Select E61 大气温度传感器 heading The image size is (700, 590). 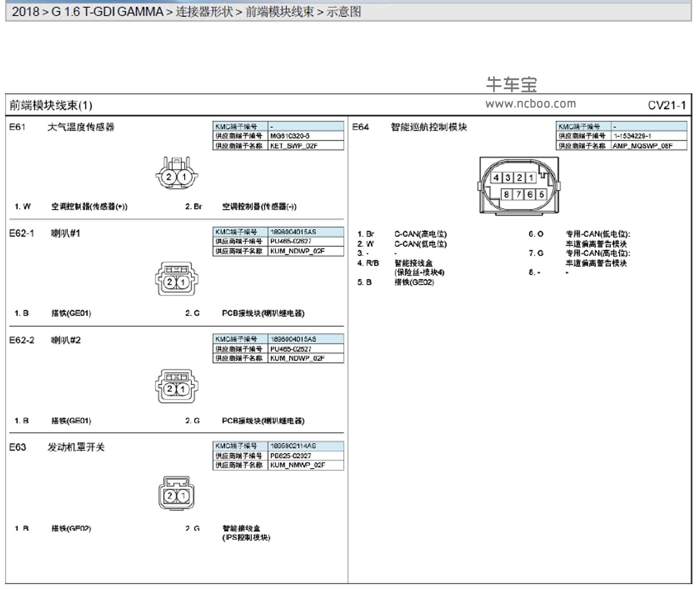[62, 127]
